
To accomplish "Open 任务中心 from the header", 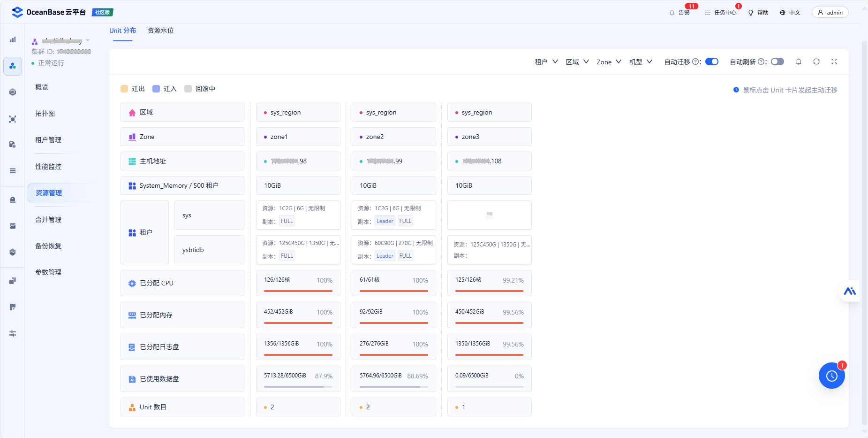I will coord(721,13).
